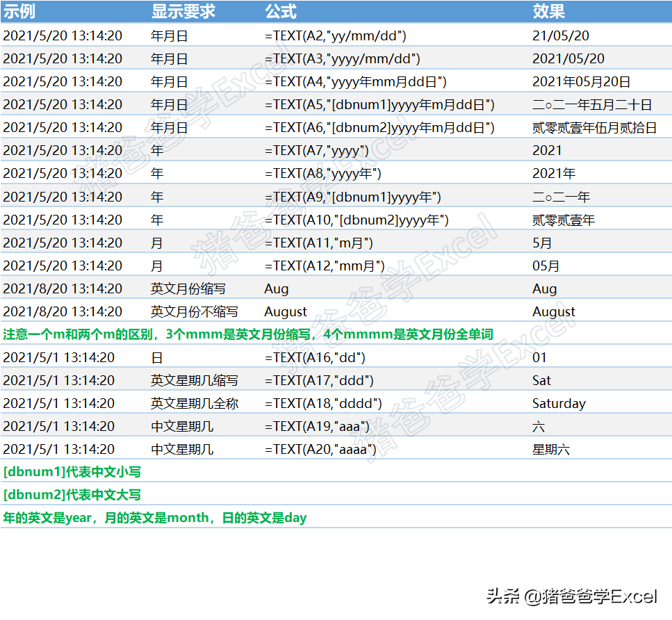This screenshot has width=672, height=620.
Task: Select the date 2021/5/1 in the 英文星期几全称 row
Action: pyautogui.click(x=58, y=403)
